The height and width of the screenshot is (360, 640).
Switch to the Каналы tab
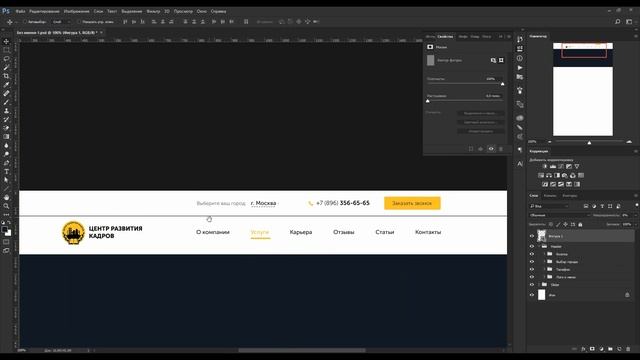(550, 196)
